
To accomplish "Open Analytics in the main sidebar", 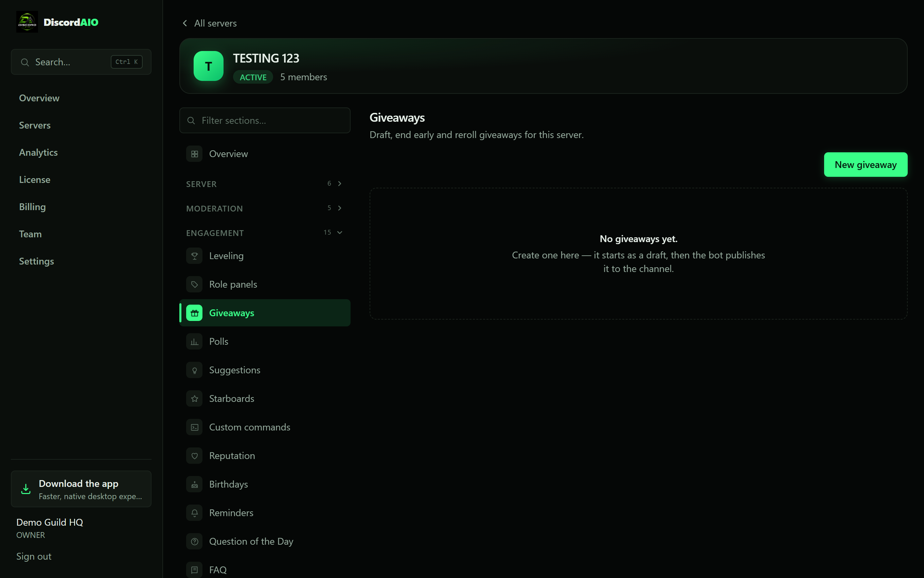I will [x=81, y=153].
